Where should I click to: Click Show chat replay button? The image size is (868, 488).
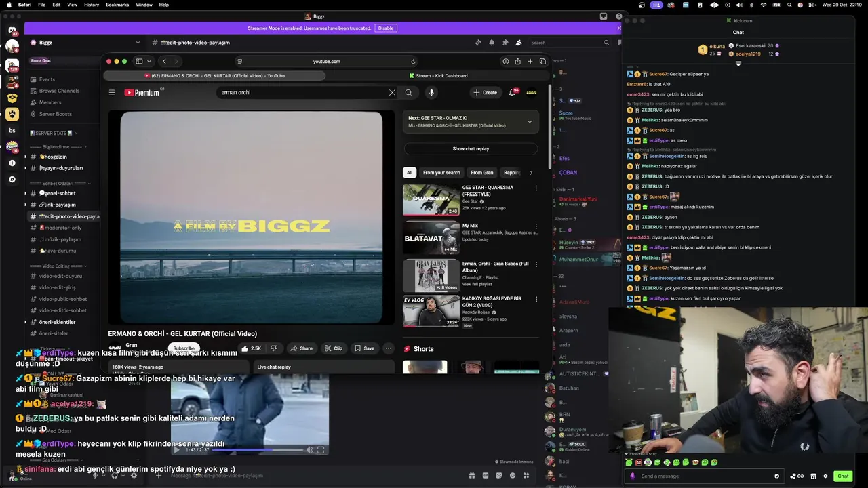pyautogui.click(x=471, y=148)
